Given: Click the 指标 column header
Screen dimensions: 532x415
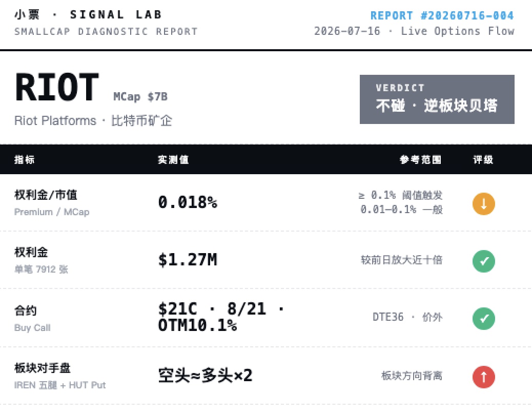Looking at the screenshot, I should [x=25, y=159].
